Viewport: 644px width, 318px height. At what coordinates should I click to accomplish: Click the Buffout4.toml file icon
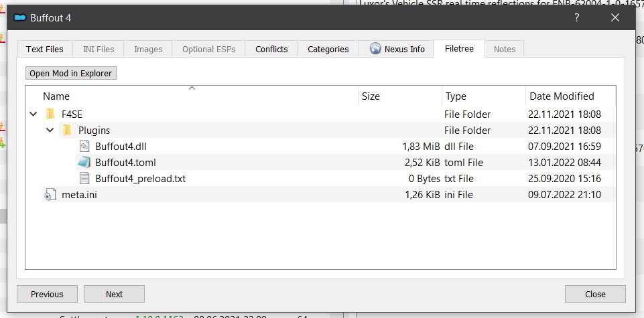coord(84,163)
